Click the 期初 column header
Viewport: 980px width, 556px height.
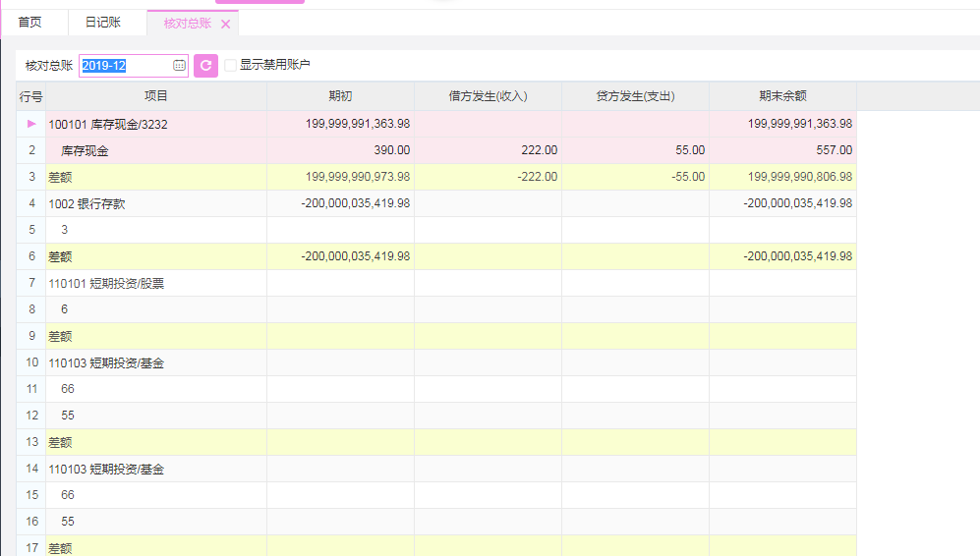click(x=341, y=96)
